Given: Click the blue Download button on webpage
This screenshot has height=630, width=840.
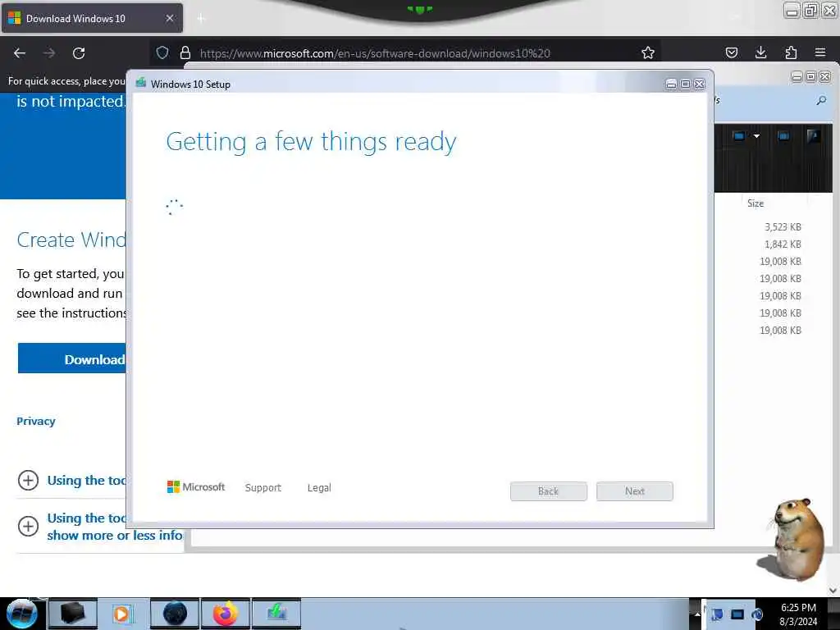Looking at the screenshot, I should (72, 359).
